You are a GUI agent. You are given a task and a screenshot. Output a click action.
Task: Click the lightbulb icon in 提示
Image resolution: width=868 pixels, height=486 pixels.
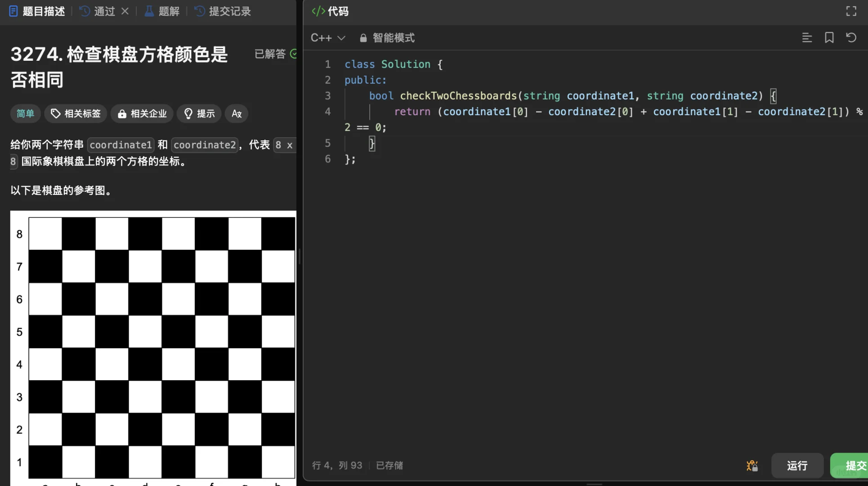click(x=188, y=113)
